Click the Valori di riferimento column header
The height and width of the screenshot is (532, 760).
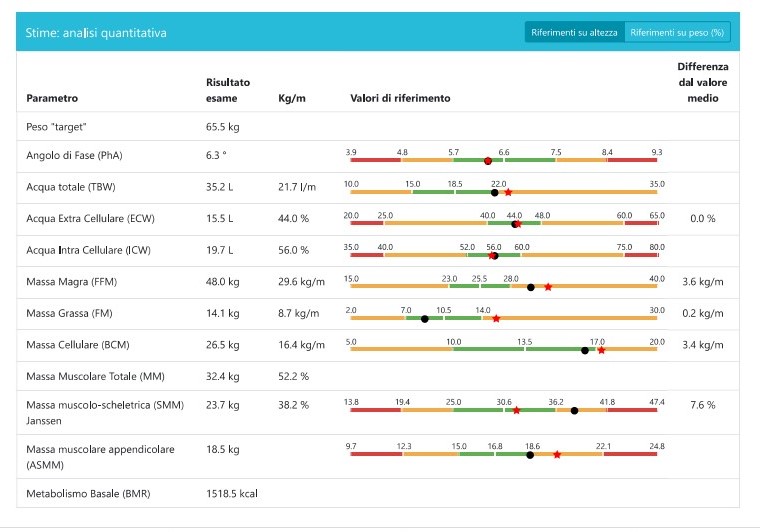coord(400,99)
